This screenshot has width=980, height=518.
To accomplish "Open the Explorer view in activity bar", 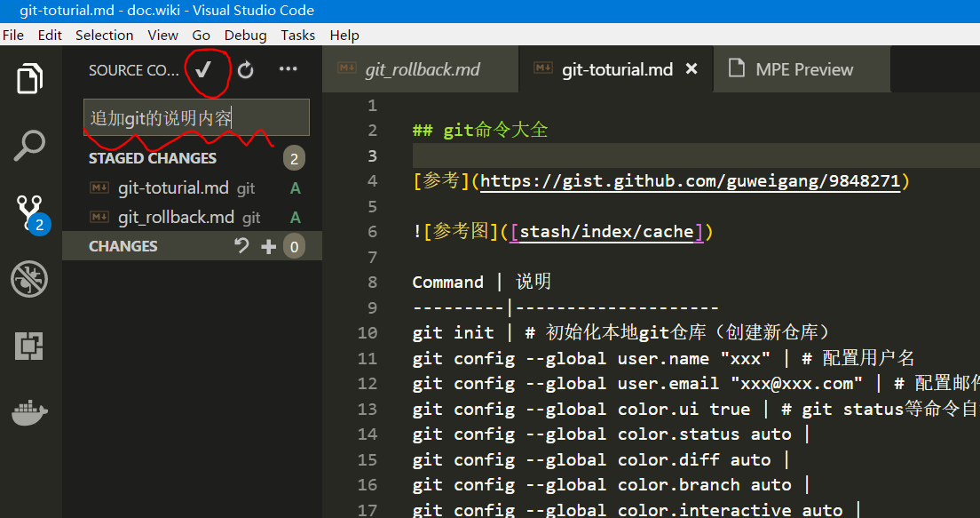I will (29, 78).
